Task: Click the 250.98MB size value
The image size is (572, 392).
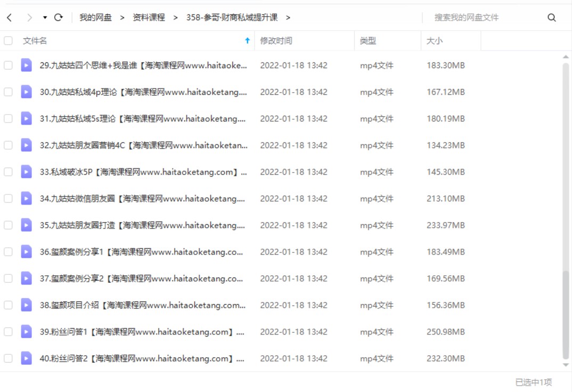Action: point(446,331)
